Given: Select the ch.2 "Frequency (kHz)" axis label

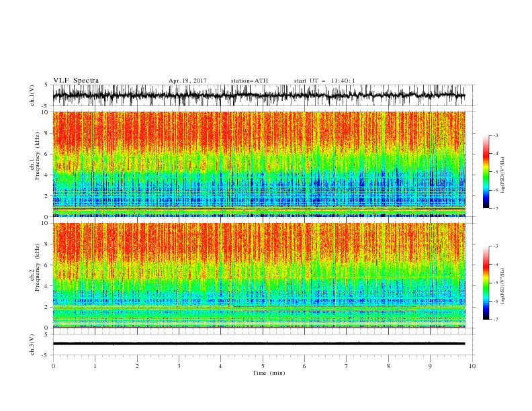Looking at the screenshot, I should click(37, 267).
